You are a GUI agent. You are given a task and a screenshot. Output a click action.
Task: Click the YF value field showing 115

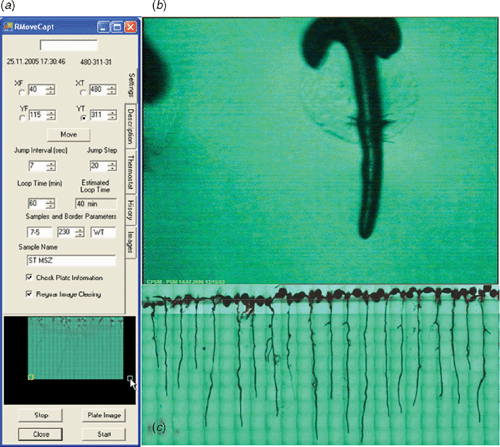point(37,115)
